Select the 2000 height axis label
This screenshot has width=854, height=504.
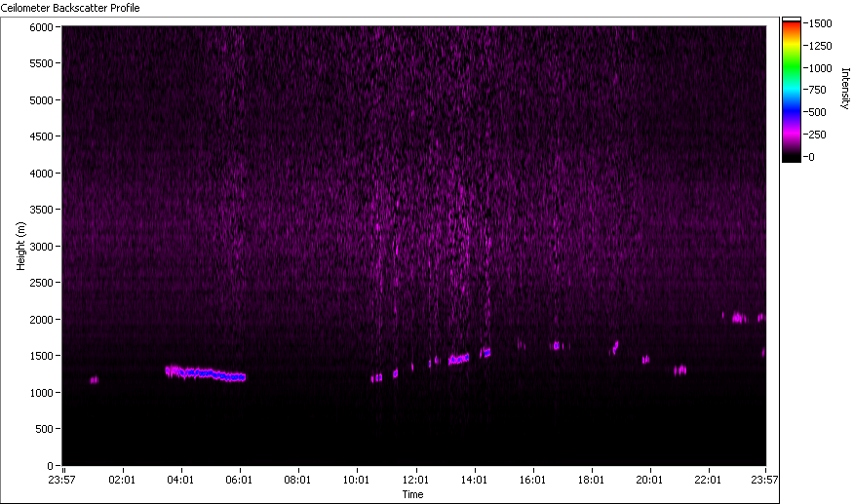tap(41, 320)
